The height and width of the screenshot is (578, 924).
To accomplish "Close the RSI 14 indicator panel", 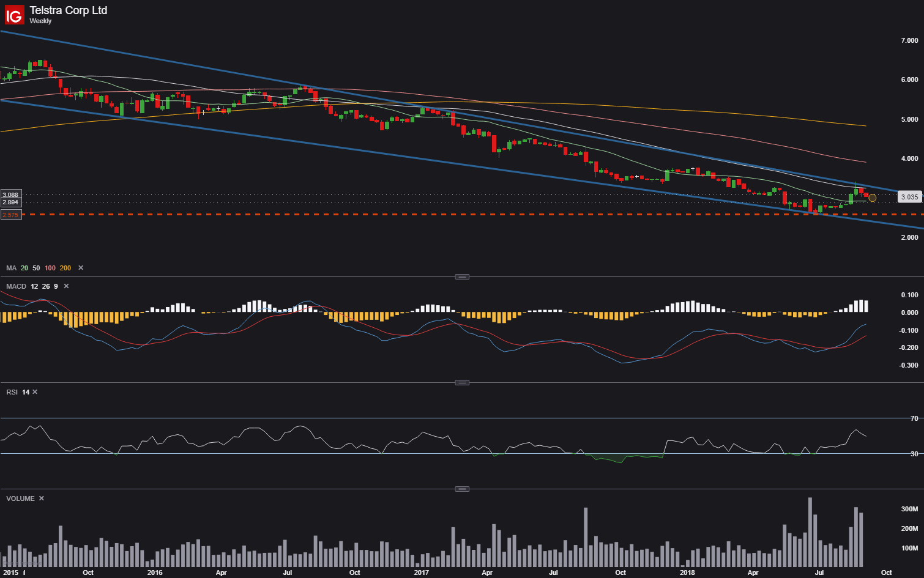I will click(35, 392).
